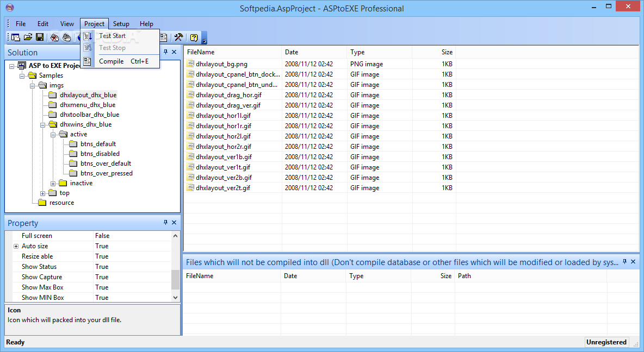Click the ASP to EXE Project computer icon

22,65
